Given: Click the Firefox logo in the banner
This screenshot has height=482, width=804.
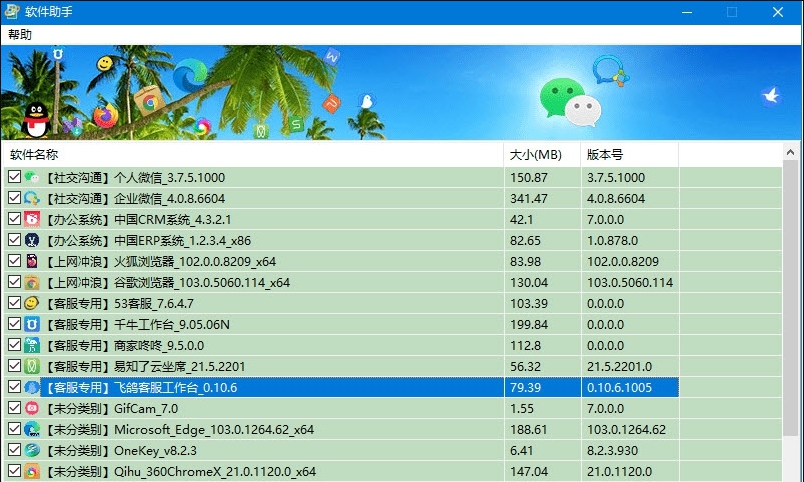Looking at the screenshot, I should 106,116.
